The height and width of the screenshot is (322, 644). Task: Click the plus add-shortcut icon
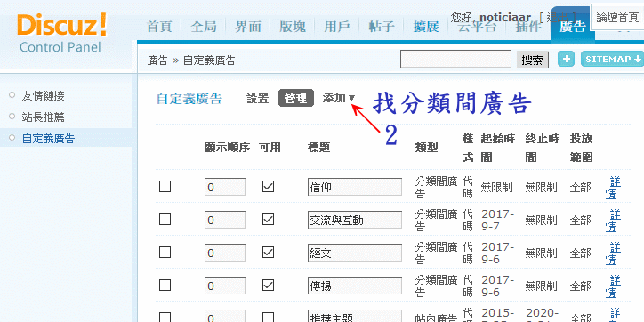[566, 59]
